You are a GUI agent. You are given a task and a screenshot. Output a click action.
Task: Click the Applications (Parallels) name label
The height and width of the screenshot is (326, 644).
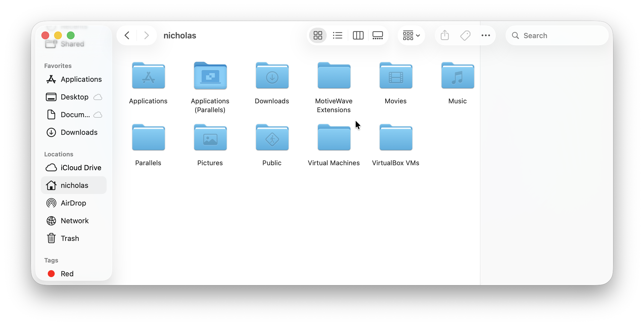[210, 106]
